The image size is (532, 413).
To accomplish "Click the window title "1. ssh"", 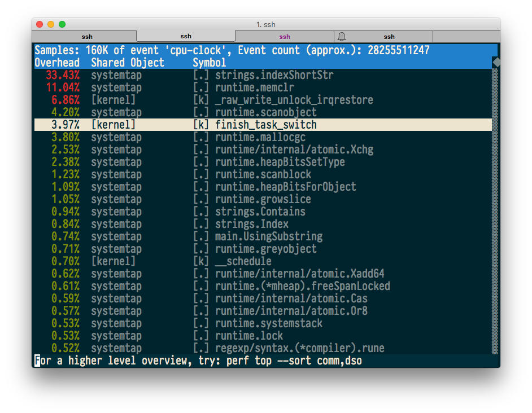I will pos(266,24).
